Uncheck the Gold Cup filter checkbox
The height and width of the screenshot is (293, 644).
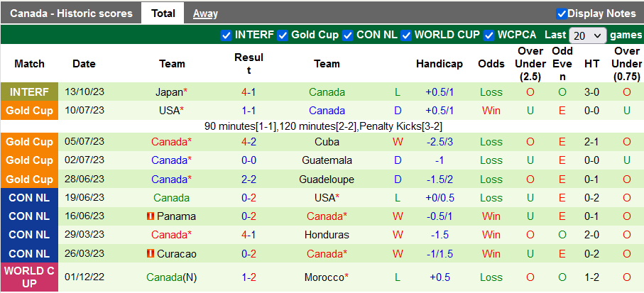pos(283,35)
